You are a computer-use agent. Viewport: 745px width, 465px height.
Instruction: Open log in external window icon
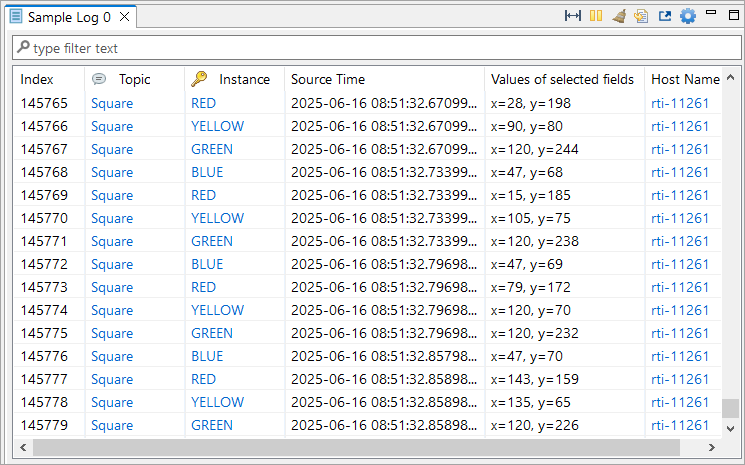(665, 17)
